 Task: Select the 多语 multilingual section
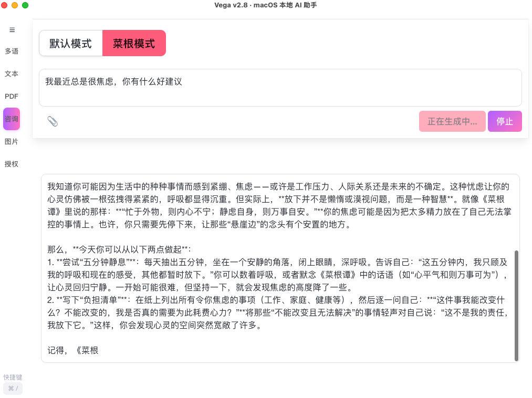click(x=12, y=51)
